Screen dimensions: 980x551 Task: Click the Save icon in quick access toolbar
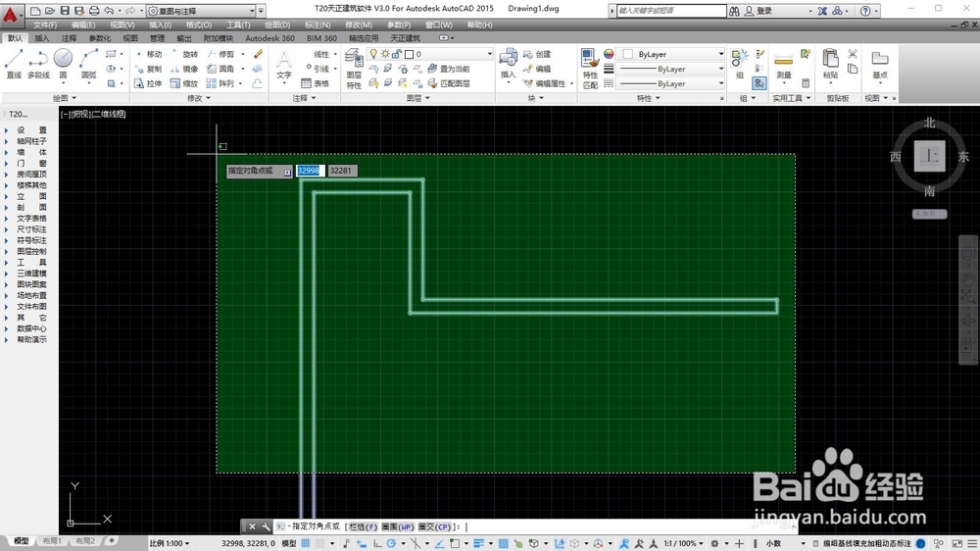tap(65, 11)
